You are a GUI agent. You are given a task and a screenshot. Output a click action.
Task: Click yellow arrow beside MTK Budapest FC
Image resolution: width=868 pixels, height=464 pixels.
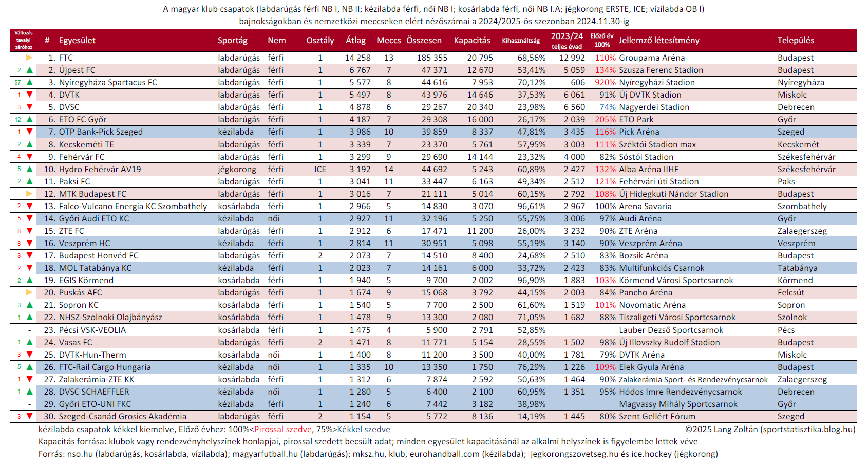pos(29,194)
